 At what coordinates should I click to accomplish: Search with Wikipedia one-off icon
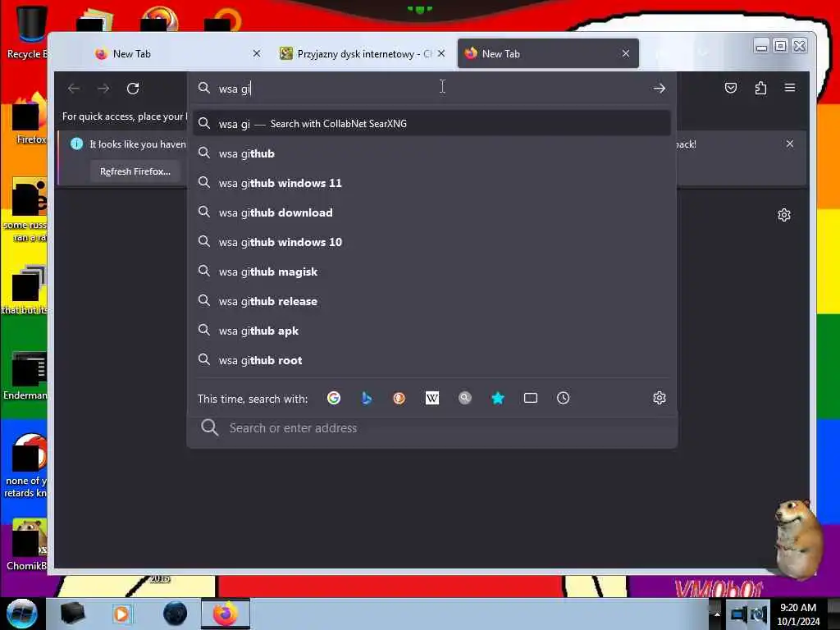pyautogui.click(x=431, y=398)
